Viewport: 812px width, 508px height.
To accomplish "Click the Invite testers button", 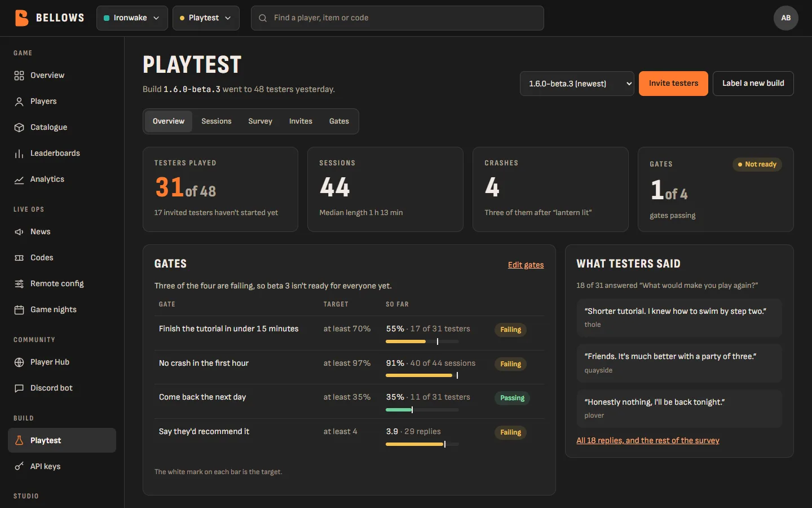I will tap(673, 84).
